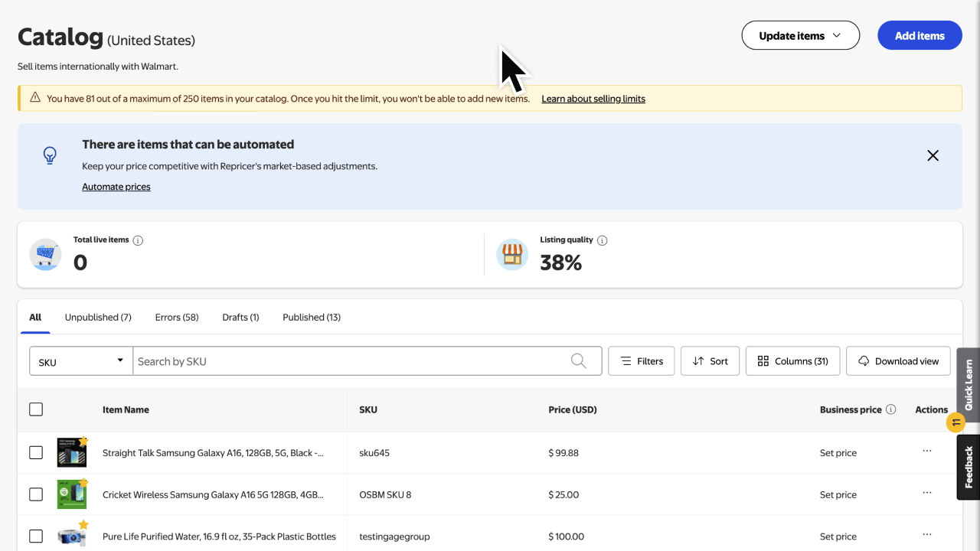
Task: Open actions menu for Straight Talk Samsung row
Action: click(x=926, y=452)
